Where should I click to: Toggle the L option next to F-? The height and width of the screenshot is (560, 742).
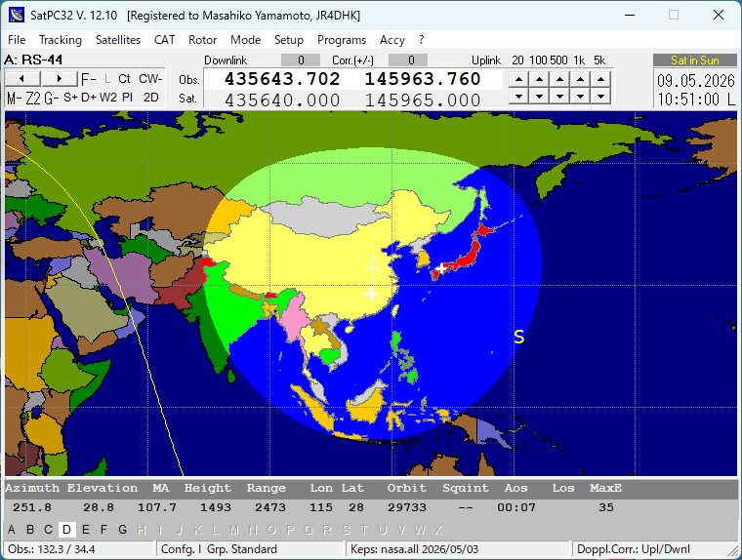[x=107, y=79]
